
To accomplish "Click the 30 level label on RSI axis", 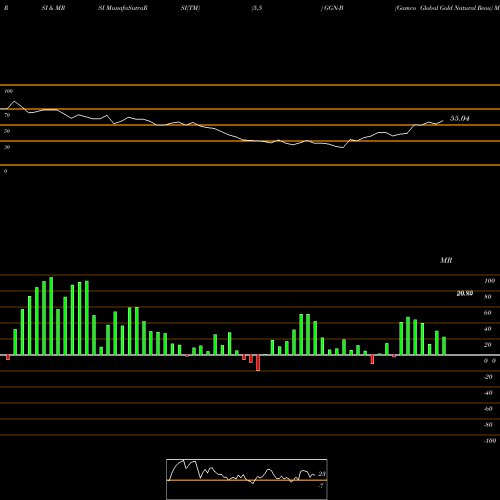I will 7,147.
